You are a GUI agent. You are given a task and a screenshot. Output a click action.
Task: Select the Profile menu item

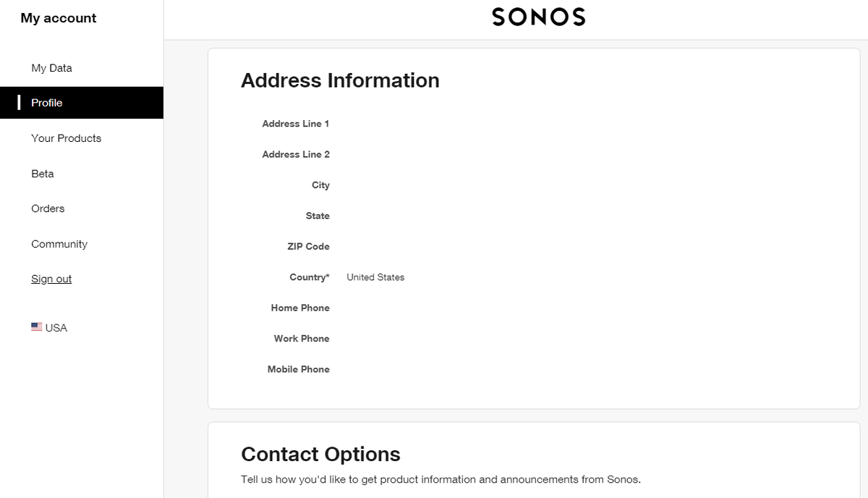[47, 103]
